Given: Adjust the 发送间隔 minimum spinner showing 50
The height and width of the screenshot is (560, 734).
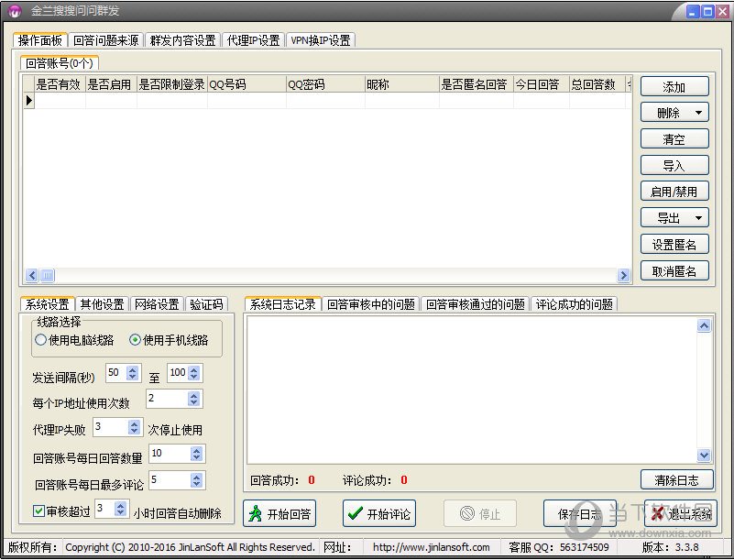Looking at the screenshot, I should [133, 373].
